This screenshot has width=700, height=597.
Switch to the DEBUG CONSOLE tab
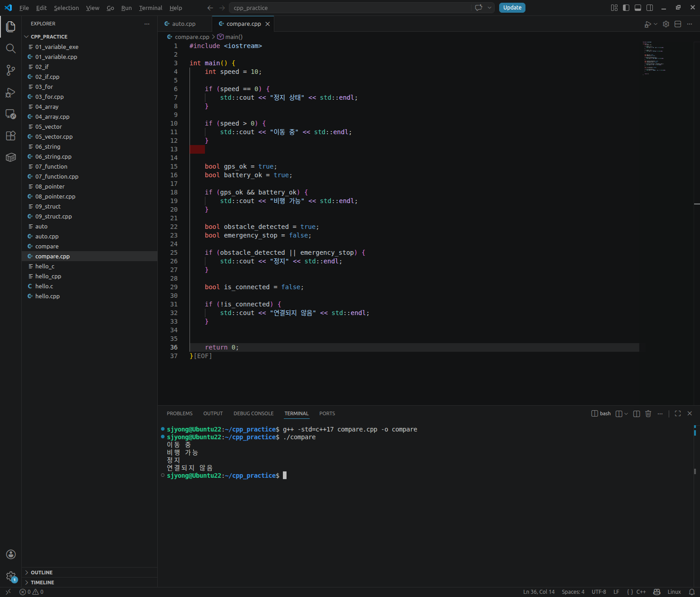(x=253, y=413)
